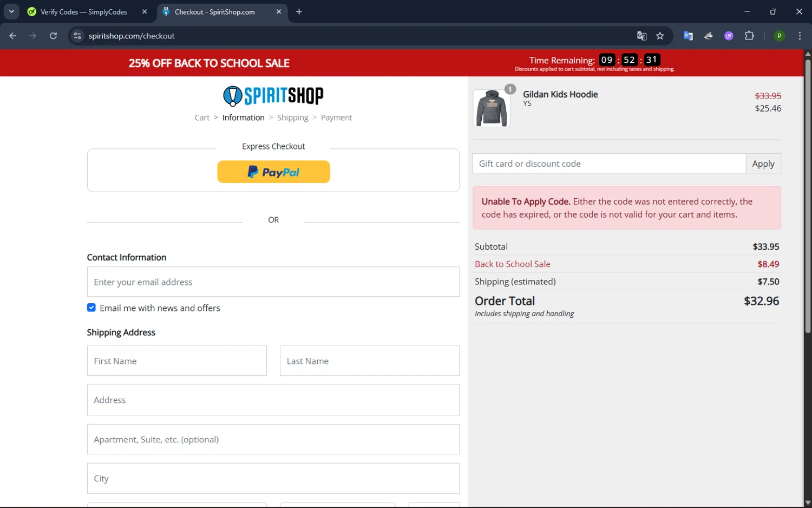View site information icon in address bar
Image resolution: width=812 pixels, height=508 pixels.
77,36
